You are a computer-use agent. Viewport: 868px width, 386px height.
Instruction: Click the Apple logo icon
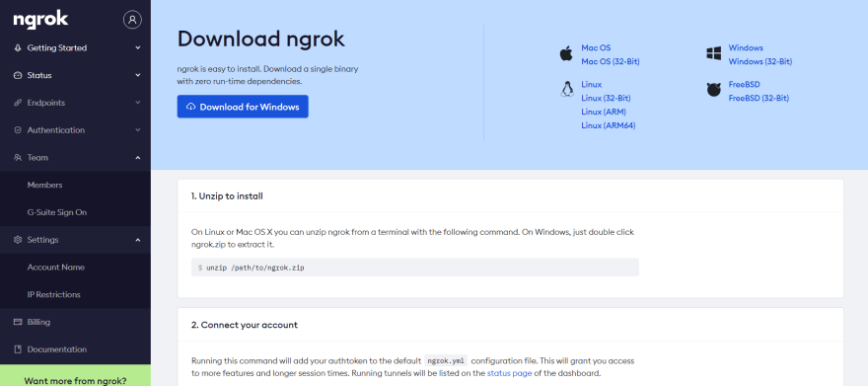[x=566, y=53]
